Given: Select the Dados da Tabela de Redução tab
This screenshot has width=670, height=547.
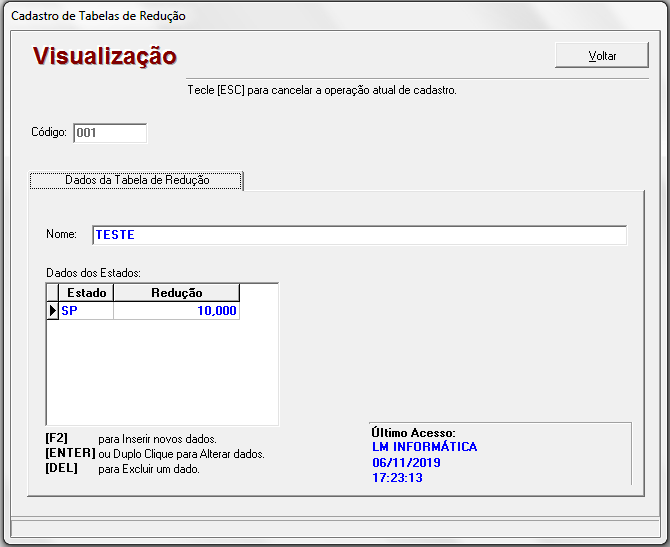Looking at the screenshot, I should tap(137, 180).
